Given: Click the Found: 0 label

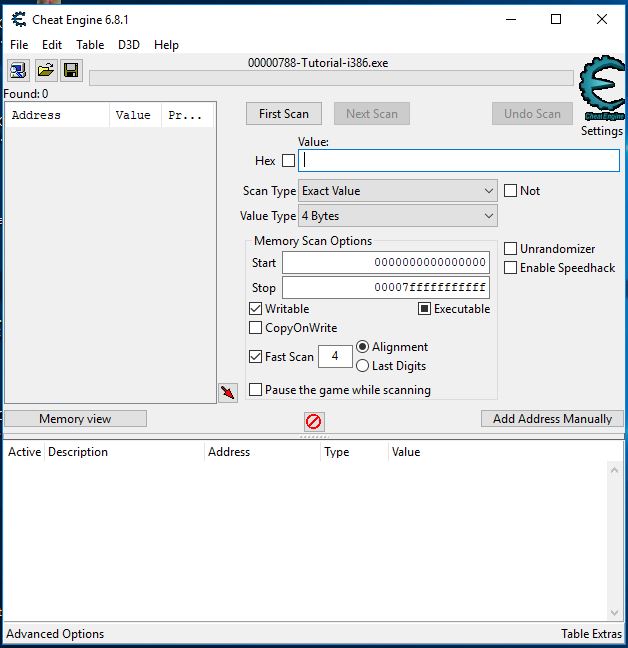Looking at the screenshot, I should pos(26,94).
